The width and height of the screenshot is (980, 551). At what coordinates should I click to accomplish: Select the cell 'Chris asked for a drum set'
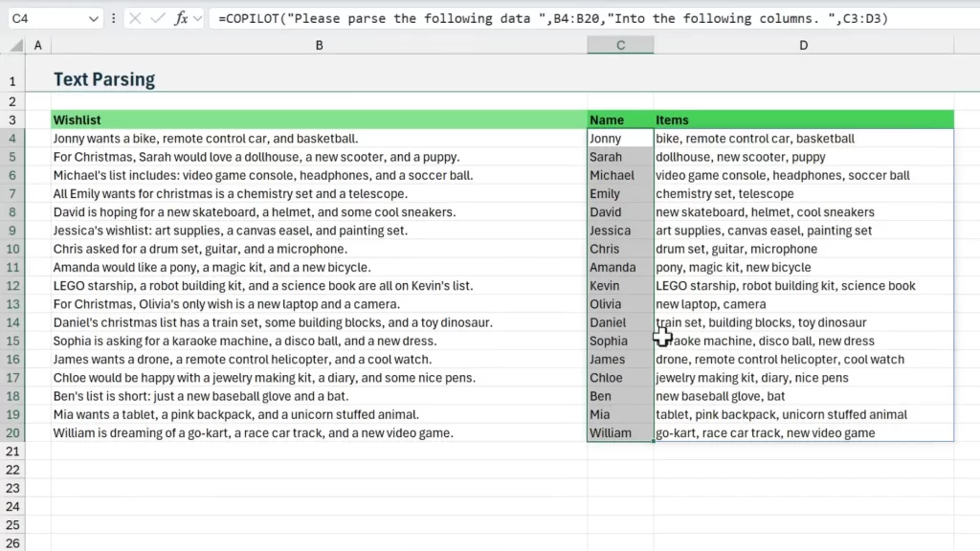319,249
